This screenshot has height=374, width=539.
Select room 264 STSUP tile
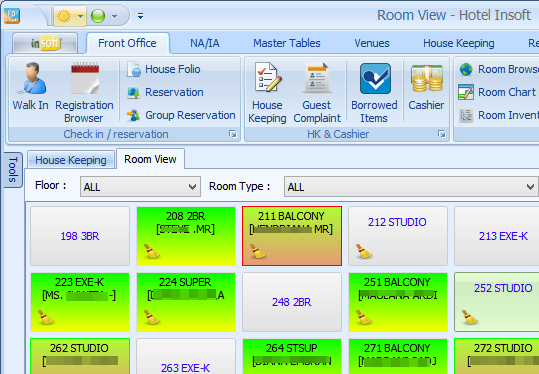292,356
